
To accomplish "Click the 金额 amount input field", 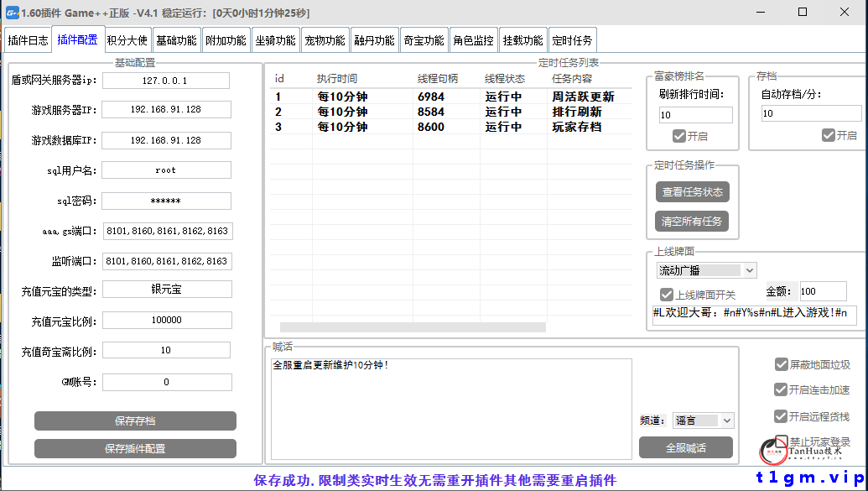I will (823, 290).
